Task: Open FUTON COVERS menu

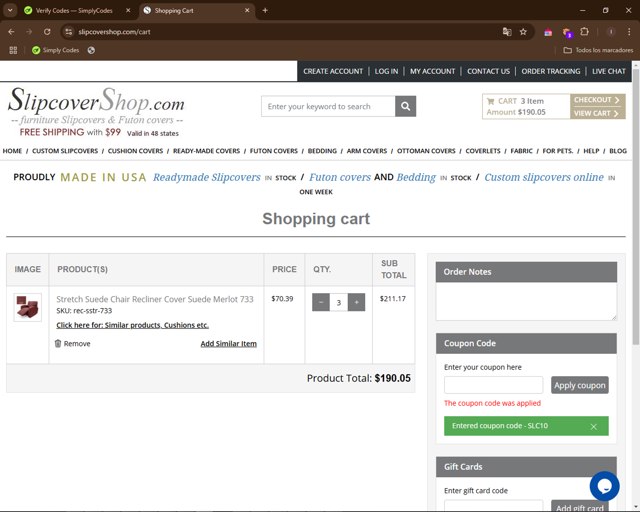Action: 273,151
